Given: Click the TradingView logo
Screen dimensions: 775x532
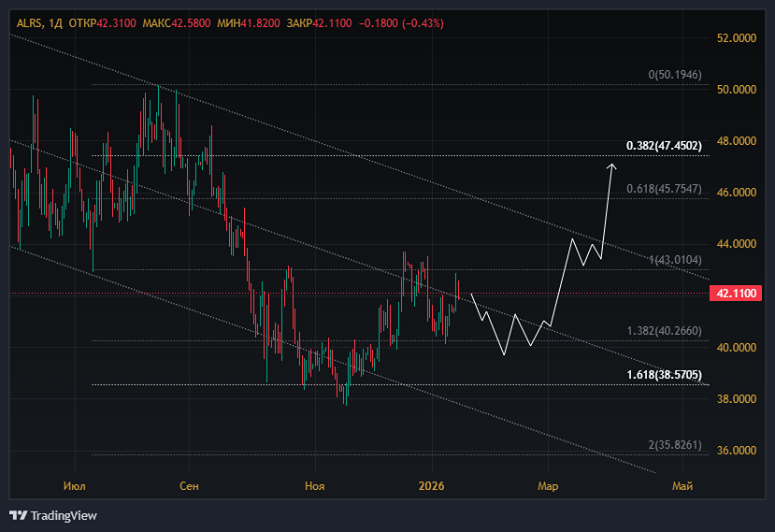Looking at the screenshot, I should [x=53, y=516].
